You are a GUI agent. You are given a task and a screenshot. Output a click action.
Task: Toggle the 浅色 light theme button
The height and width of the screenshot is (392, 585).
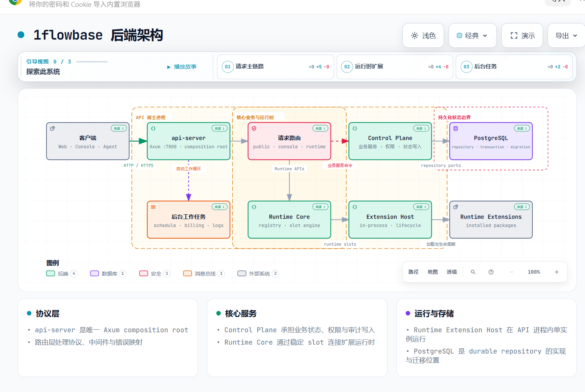click(423, 35)
